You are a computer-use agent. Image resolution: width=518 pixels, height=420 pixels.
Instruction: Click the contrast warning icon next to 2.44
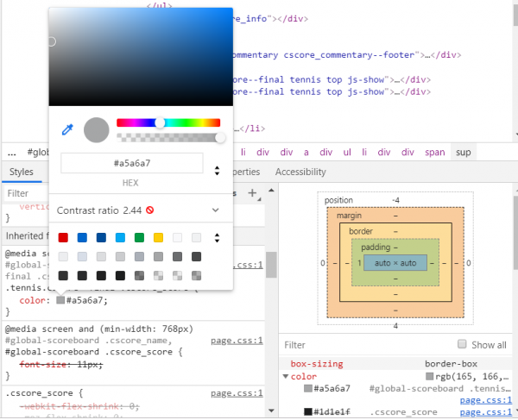(x=149, y=210)
